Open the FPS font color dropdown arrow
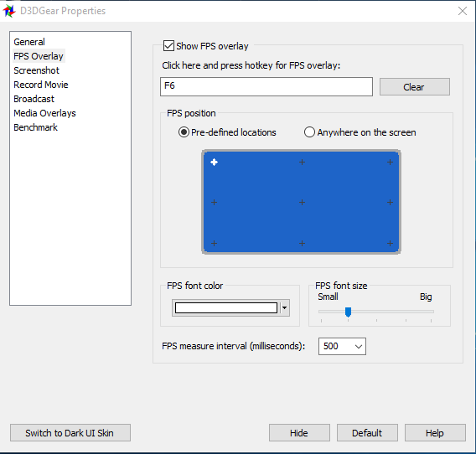The height and width of the screenshot is (454, 476). tap(284, 307)
